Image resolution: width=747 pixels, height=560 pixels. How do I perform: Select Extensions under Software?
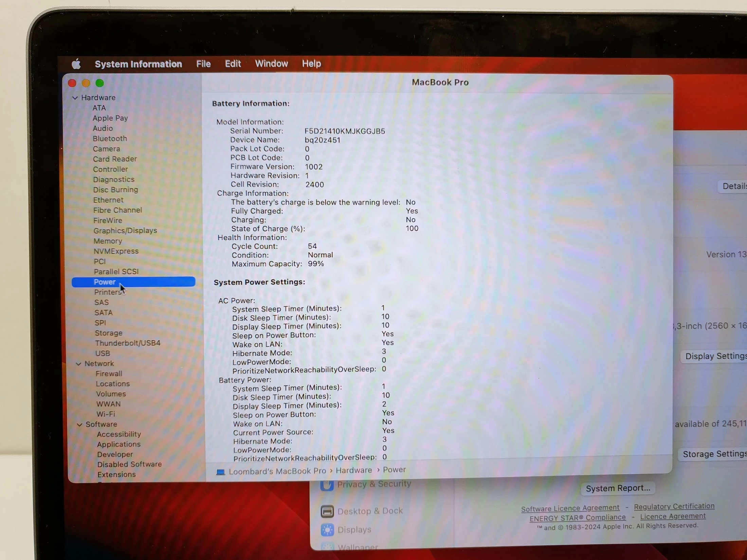(116, 474)
